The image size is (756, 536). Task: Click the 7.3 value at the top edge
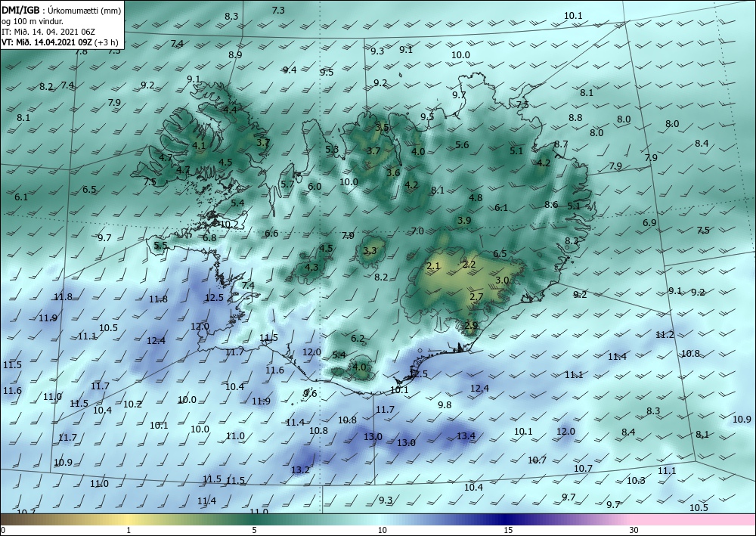(x=278, y=10)
